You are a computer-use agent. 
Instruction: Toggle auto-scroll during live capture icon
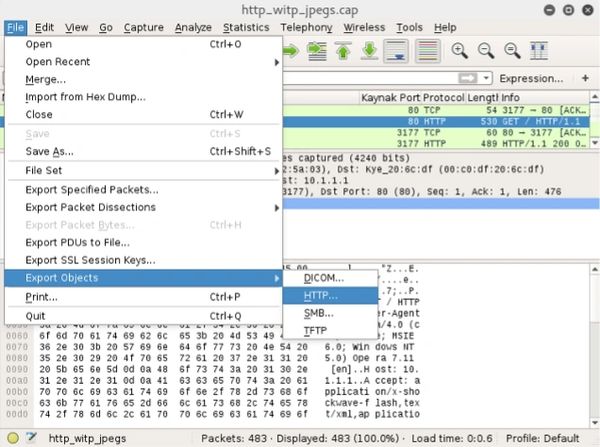tap(396, 51)
